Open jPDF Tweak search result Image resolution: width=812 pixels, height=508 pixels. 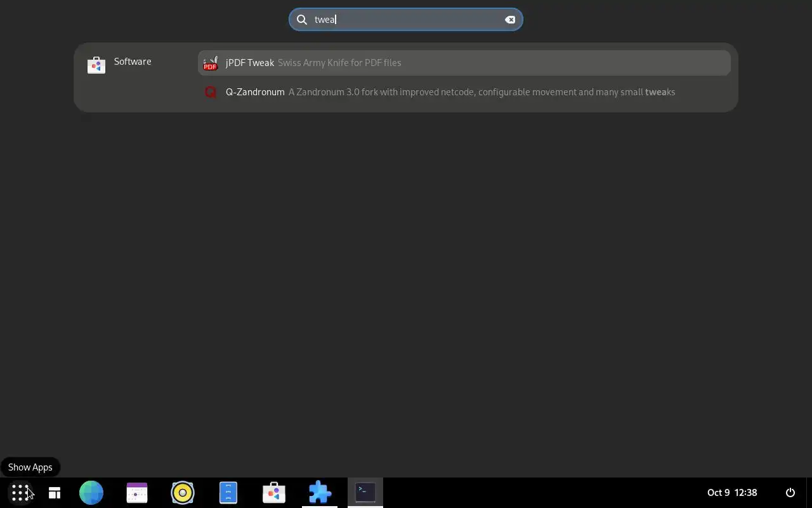click(x=464, y=63)
